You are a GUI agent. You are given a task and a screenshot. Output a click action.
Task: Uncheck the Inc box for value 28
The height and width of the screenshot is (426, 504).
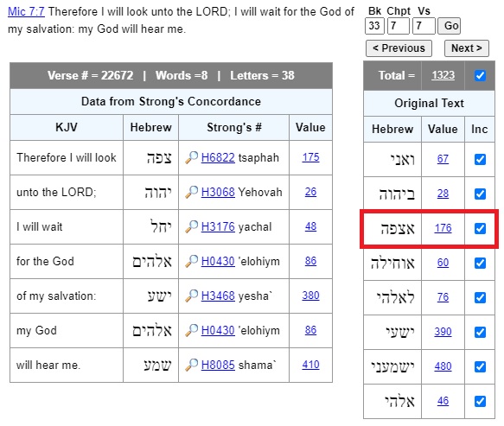click(480, 194)
